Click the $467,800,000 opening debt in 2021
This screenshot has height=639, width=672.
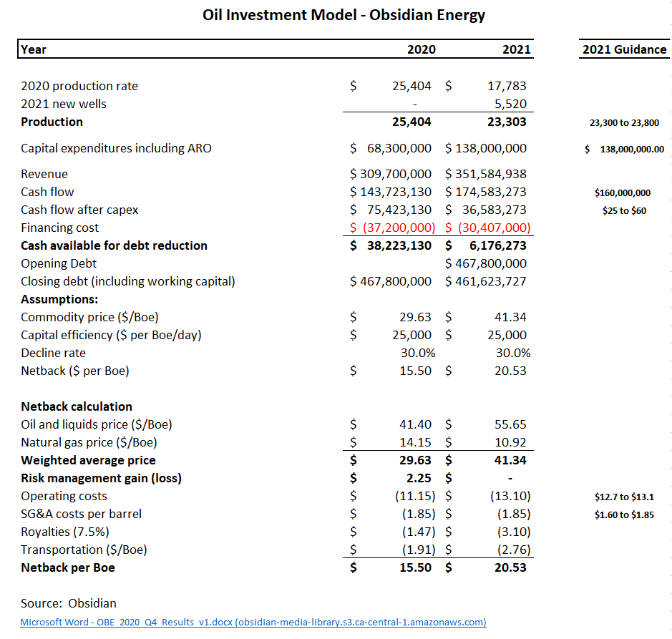tap(485, 263)
